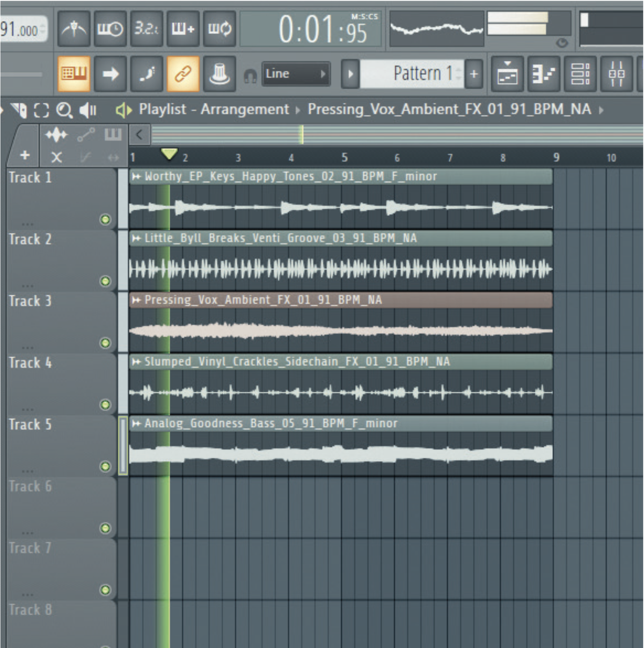Mute Track 2 with its green light
Image resolution: width=644 pixels, height=648 pixels.
[x=105, y=281]
